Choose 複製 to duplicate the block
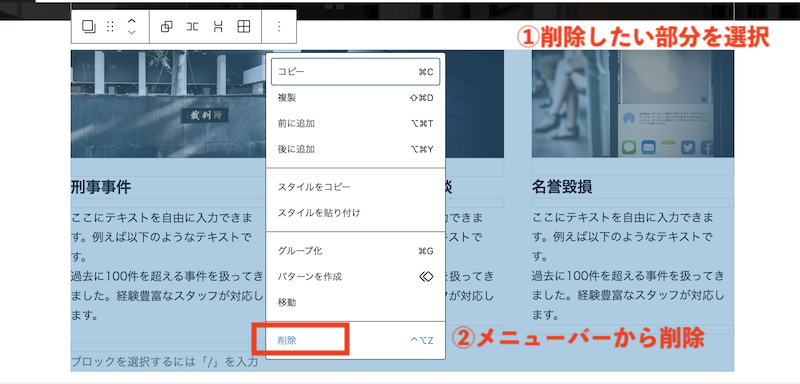 coord(356,98)
